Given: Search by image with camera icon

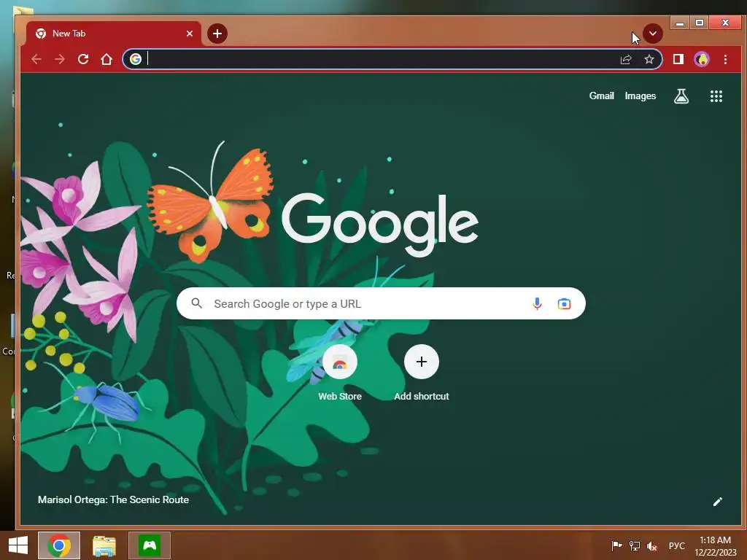Looking at the screenshot, I should pyautogui.click(x=564, y=303).
